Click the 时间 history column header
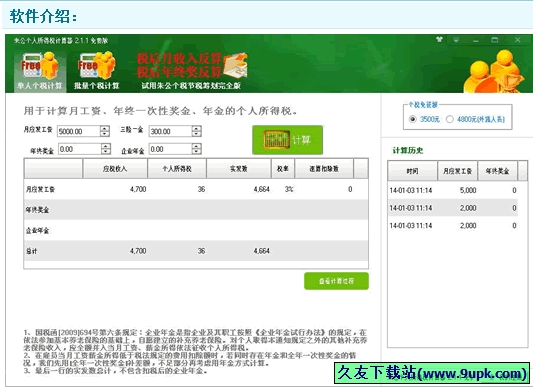Screen dimensions: 533x387 point(413,171)
